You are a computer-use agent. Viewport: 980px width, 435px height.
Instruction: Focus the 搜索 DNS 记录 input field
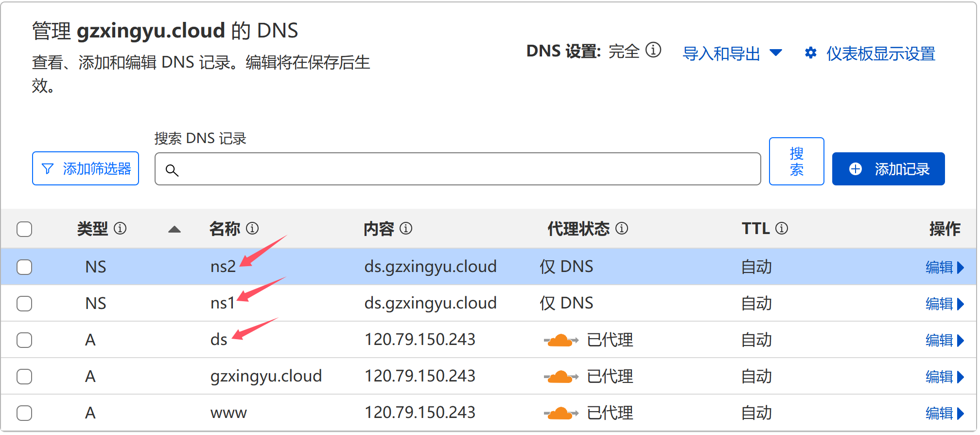457,169
